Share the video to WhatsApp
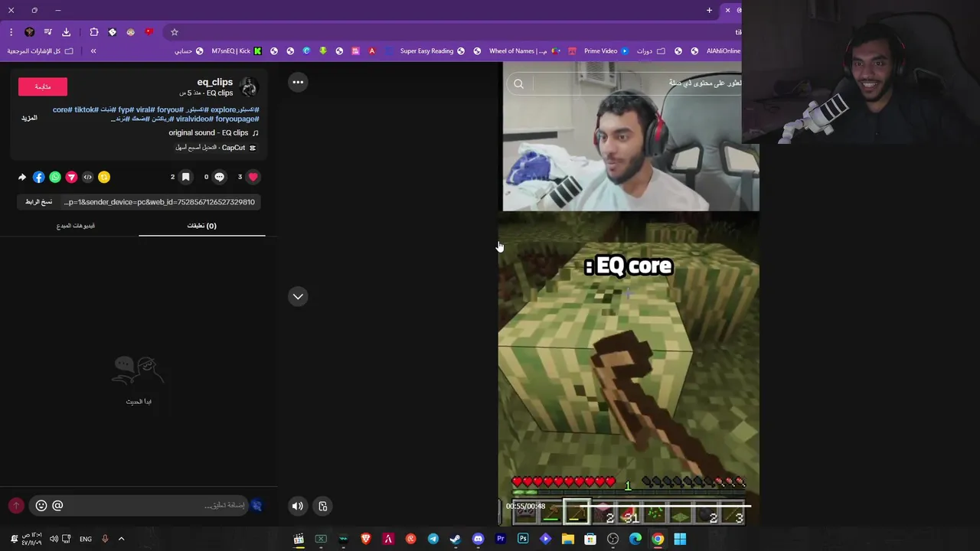The width and height of the screenshot is (980, 551). click(55, 177)
